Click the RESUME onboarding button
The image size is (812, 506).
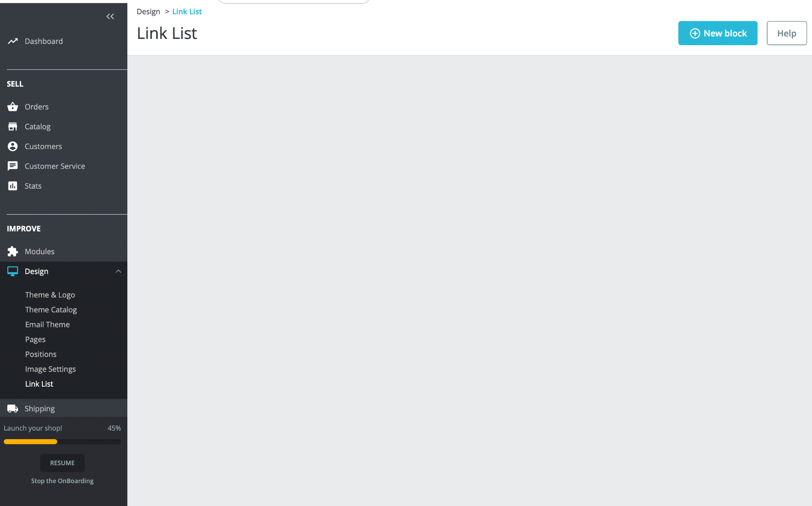[x=62, y=463]
